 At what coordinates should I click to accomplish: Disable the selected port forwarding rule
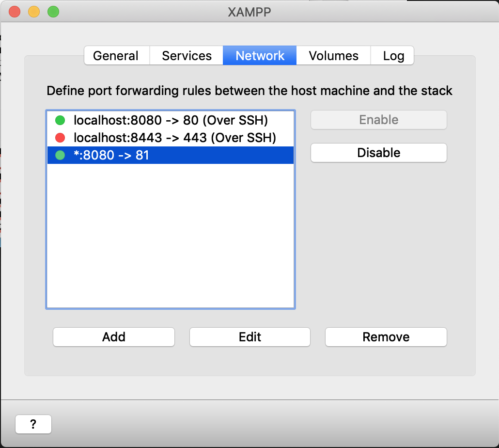click(x=379, y=153)
